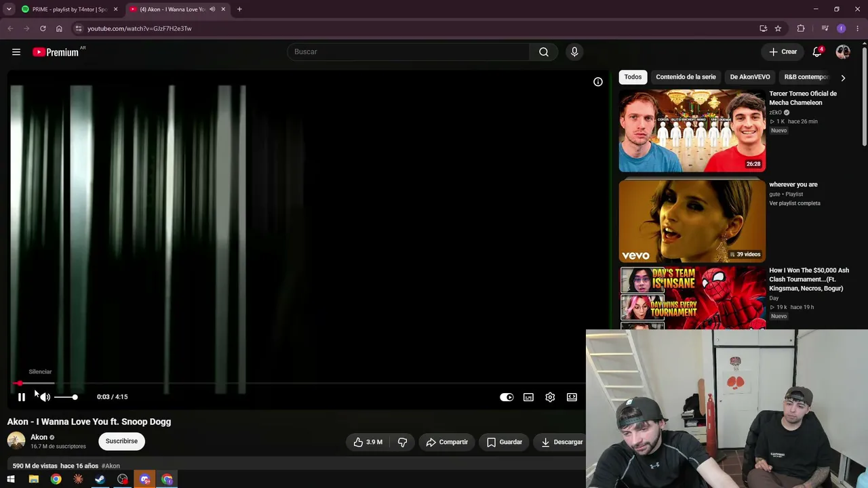Viewport: 868px width, 488px height.
Task: Click the Tercer Torneo Oficial video title
Action: point(803,98)
